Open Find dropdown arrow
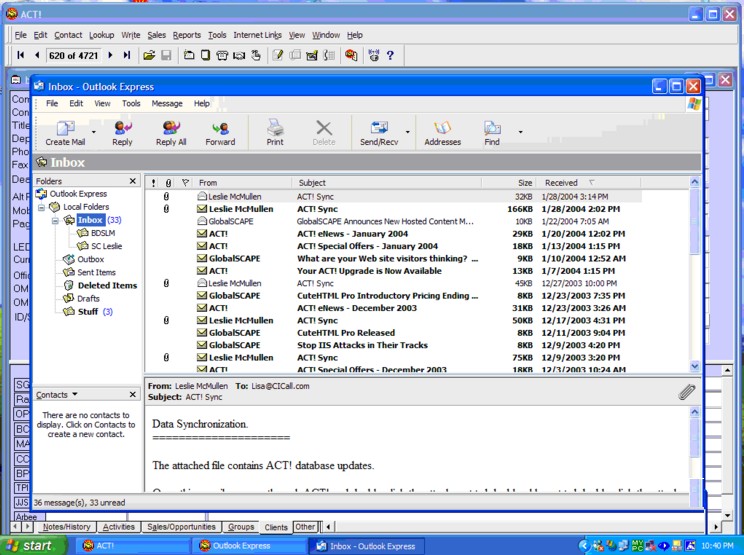Viewport: 744px width, 555px height. coord(521,132)
